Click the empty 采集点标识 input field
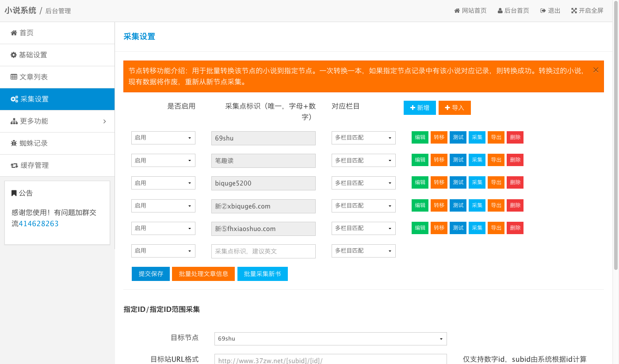The image size is (619, 364). [264, 251]
